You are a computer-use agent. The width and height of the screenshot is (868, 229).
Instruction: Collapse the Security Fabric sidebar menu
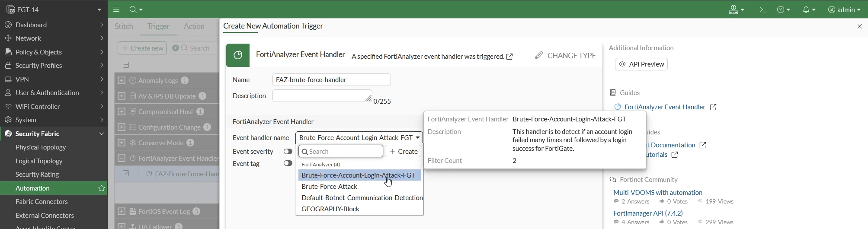pyautogui.click(x=102, y=134)
